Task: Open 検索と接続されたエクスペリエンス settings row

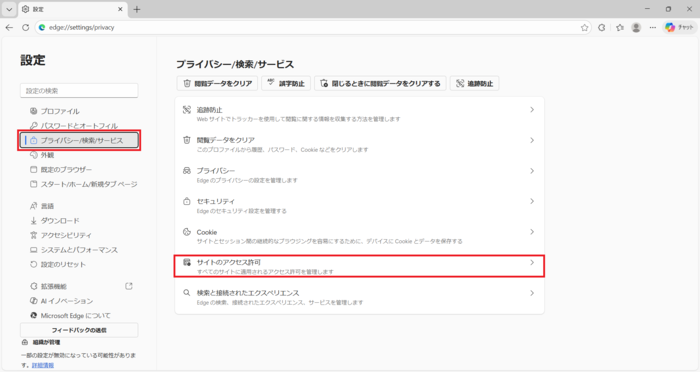Action: [359, 297]
